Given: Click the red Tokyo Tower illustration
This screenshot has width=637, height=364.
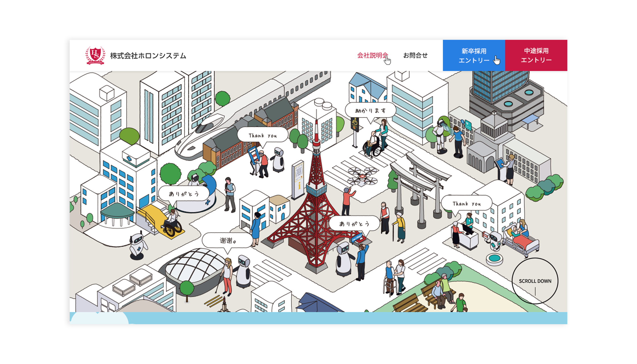Looking at the screenshot, I should 316,210.
